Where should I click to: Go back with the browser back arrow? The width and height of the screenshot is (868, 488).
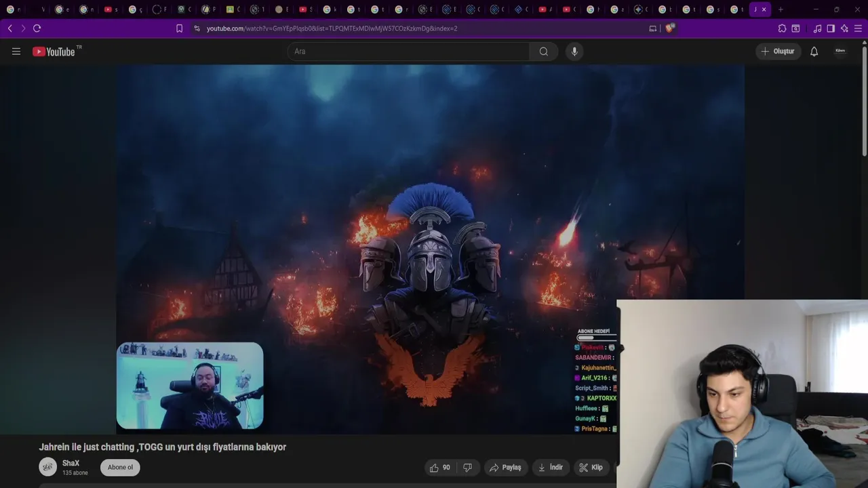tap(9, 28)
